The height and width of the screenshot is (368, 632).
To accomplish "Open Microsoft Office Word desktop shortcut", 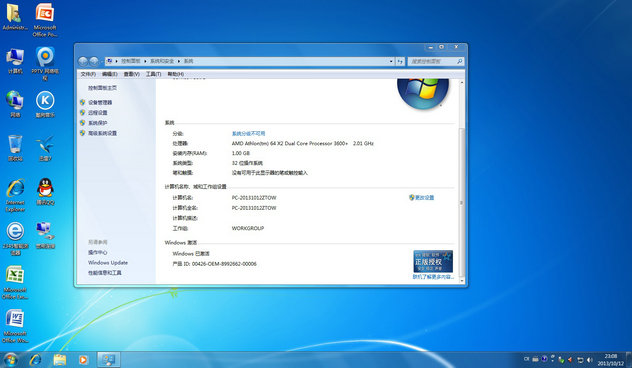I will (x=15, y=326).
